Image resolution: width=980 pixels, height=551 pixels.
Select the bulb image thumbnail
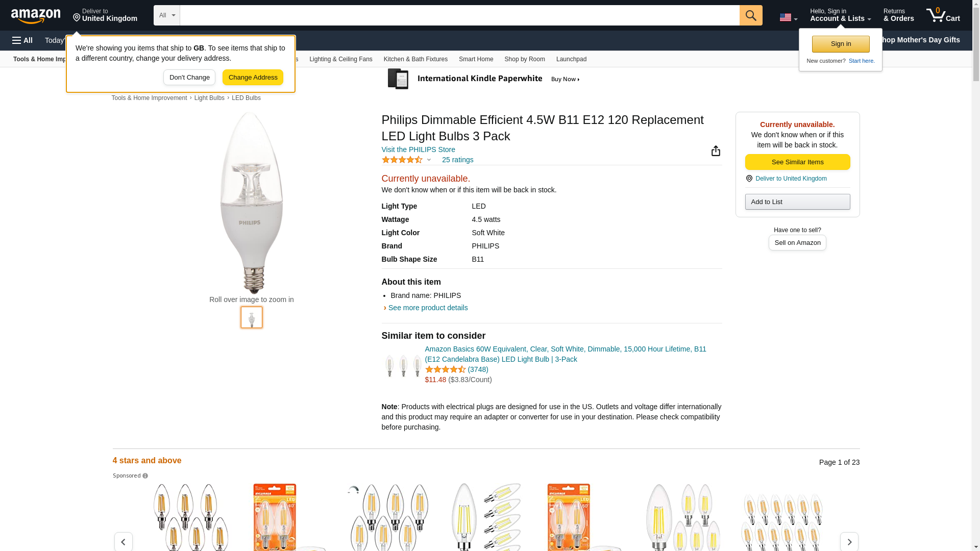pyautogui.click(x=252, y=317)
